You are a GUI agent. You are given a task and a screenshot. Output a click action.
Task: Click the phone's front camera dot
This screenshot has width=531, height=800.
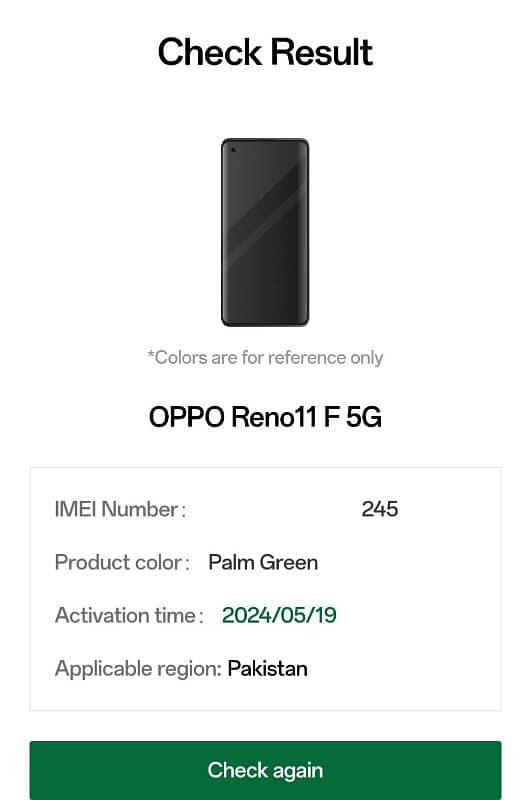(233, 150)
